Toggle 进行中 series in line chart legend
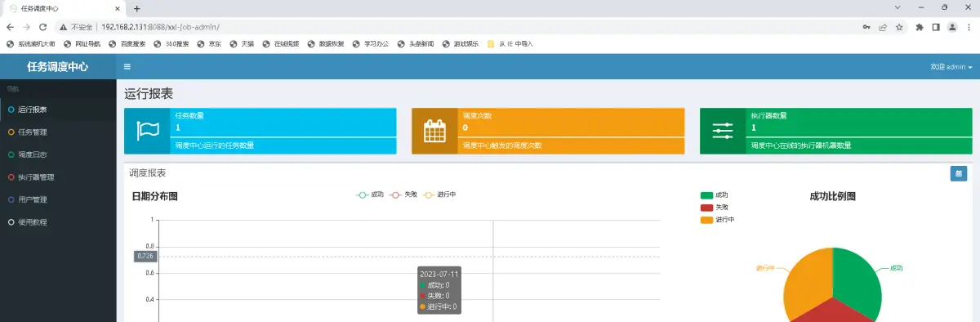 [439, 195]
